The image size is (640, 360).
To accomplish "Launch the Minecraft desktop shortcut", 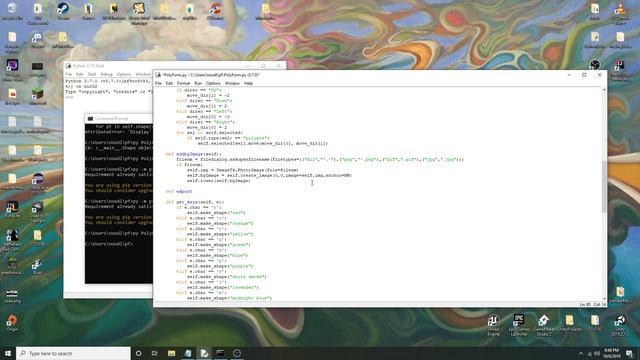I will 38,96.
